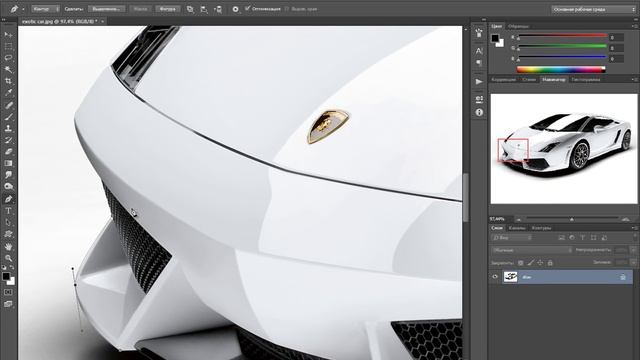Select the Blur tool
The width and height of the screenshot is (640, 360).
[8, 174]
